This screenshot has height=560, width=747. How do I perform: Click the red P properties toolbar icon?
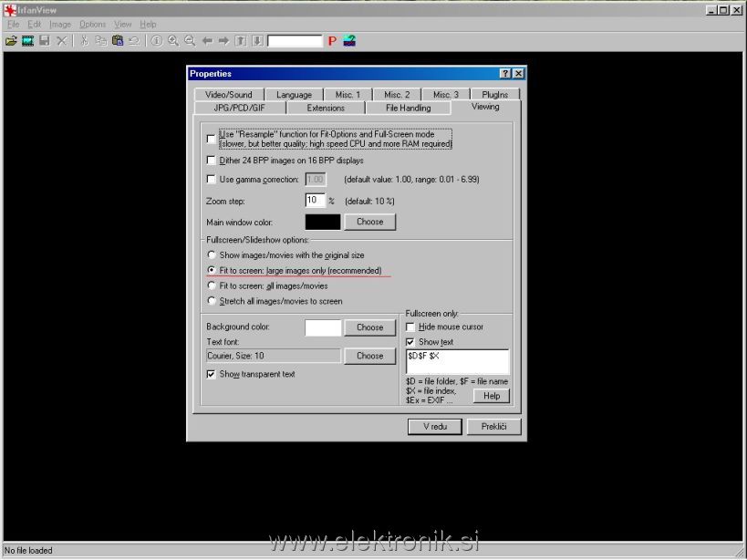point(332,41)
